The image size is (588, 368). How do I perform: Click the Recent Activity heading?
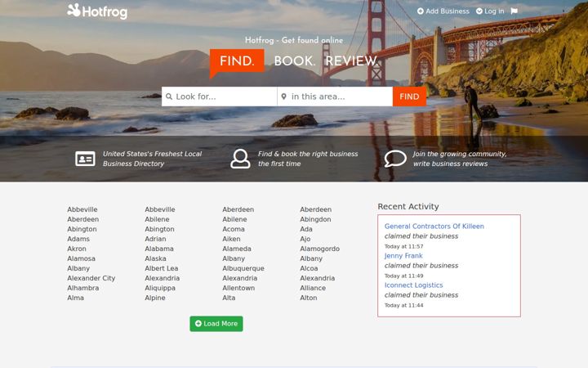tap(408, 207)
